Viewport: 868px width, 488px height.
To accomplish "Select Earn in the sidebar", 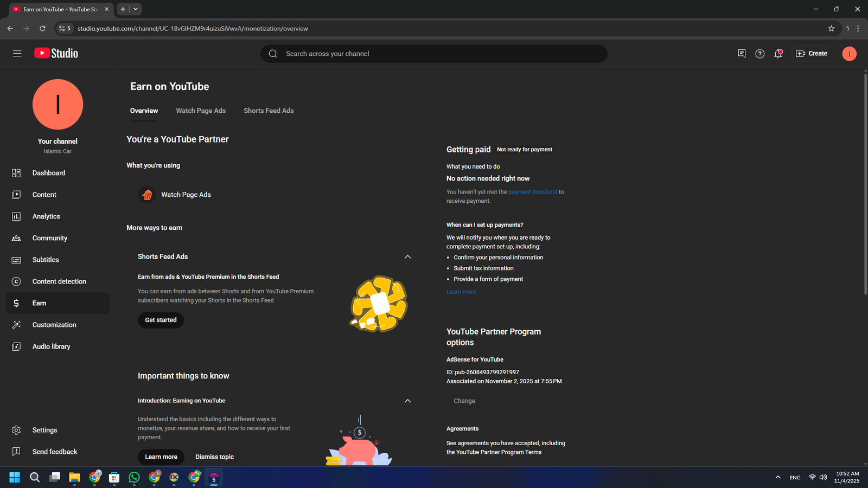I will pyautogui.click(x=58, y=303).
